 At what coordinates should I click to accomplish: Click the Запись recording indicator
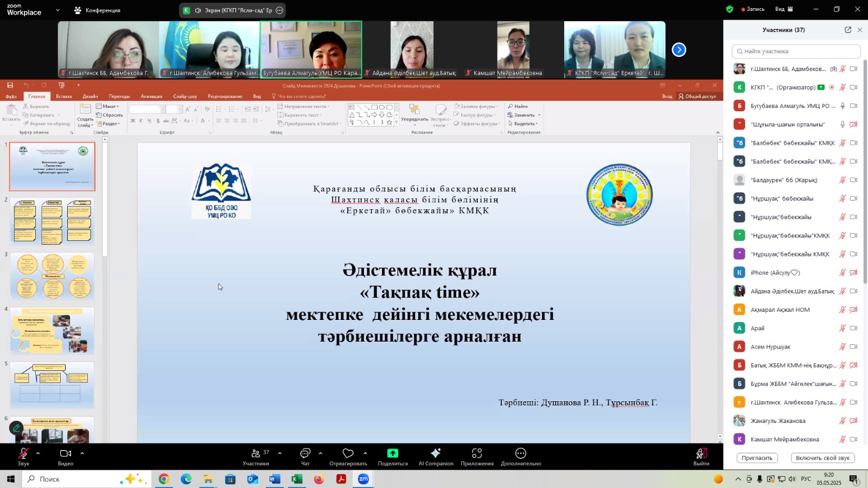[752, 9]
